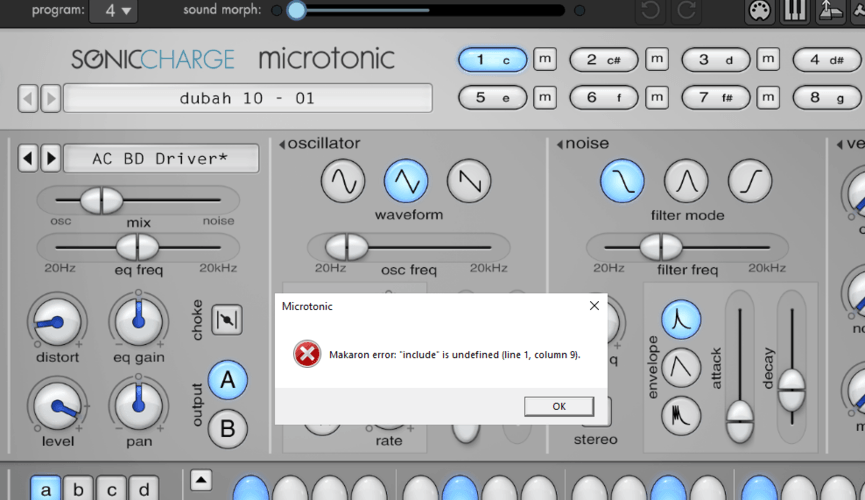The image size is (865, 500).
Task: Collapse the oscillator section triangle
Action: (282, 145)
